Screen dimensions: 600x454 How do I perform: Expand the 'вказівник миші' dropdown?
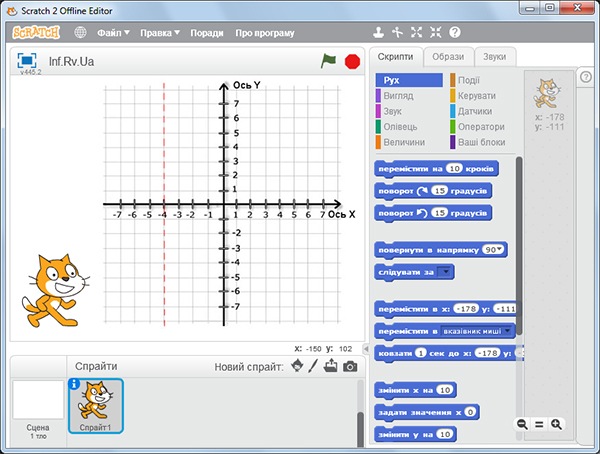point(509,330)
